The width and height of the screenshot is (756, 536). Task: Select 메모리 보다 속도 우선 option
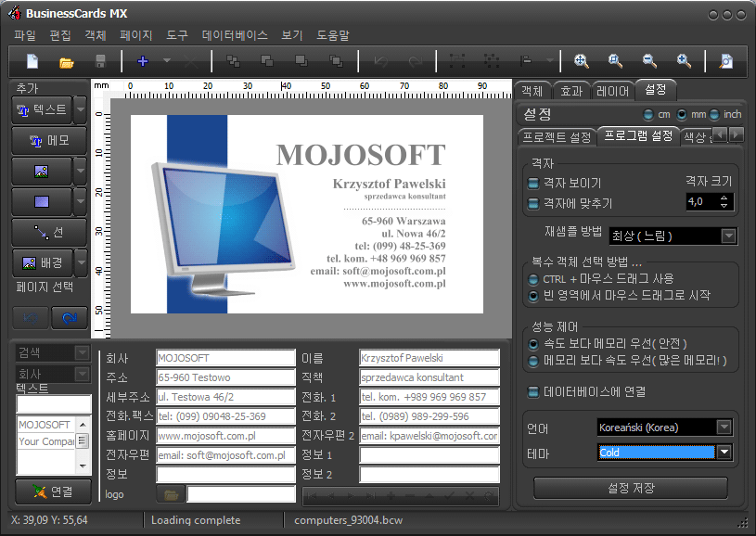coord(533,361)
